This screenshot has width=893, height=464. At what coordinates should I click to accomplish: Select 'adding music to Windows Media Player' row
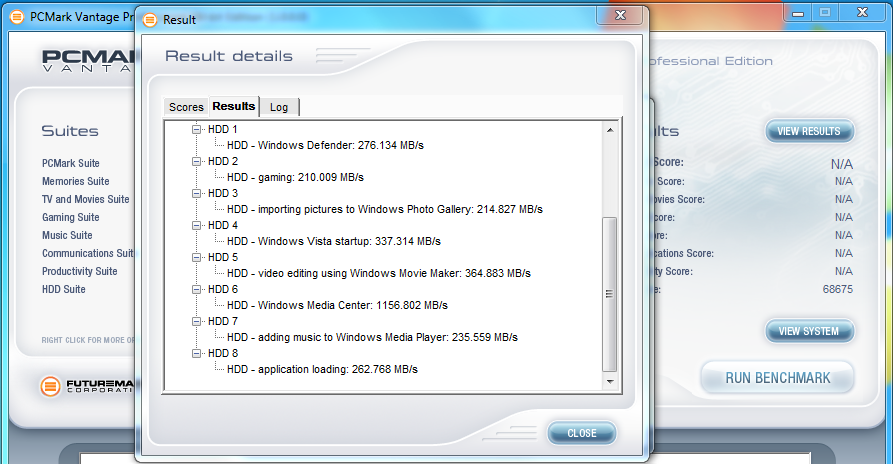click(x=372, y=337)
